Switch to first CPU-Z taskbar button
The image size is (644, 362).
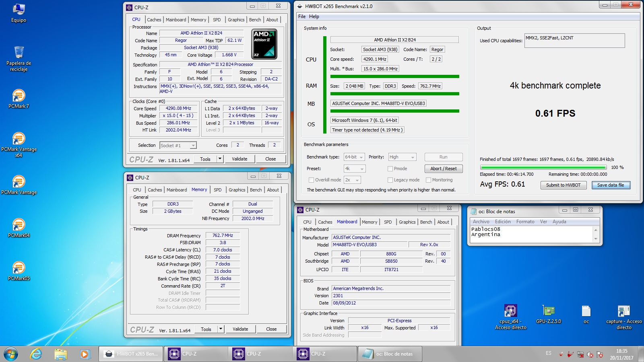tap(196, 354)
